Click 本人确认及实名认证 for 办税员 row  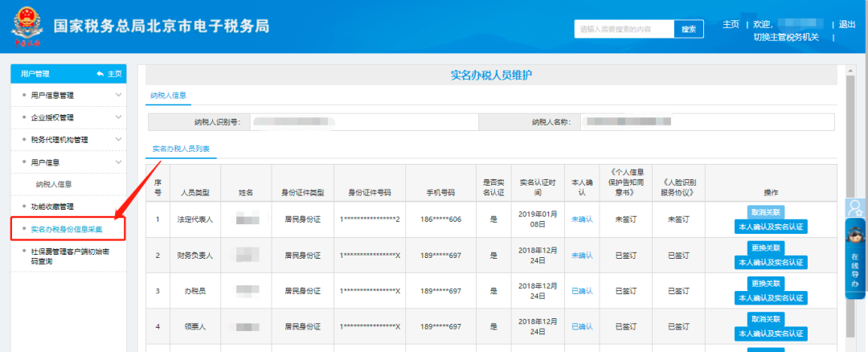771,298
